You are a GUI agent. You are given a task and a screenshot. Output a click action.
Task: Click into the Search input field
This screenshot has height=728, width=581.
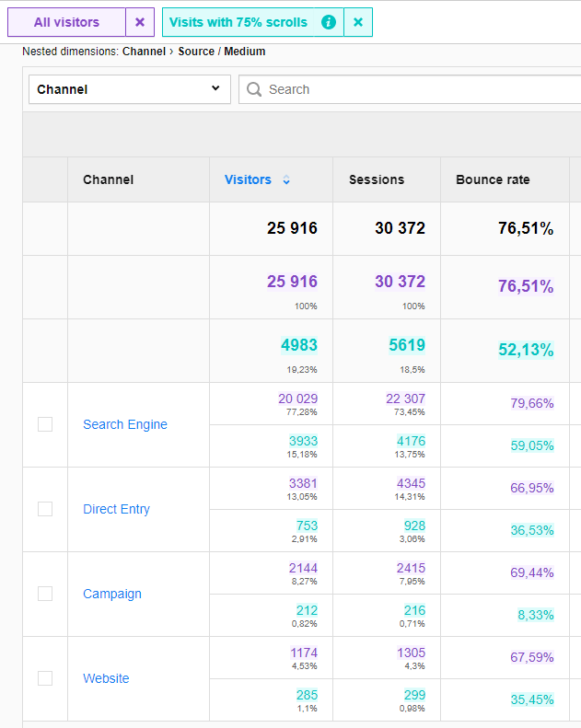414,89
